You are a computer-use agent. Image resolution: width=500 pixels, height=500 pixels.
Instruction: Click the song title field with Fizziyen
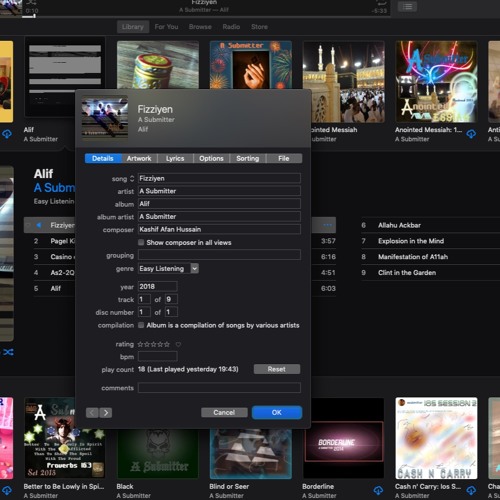pyautogui.click(x=219, y=178)
